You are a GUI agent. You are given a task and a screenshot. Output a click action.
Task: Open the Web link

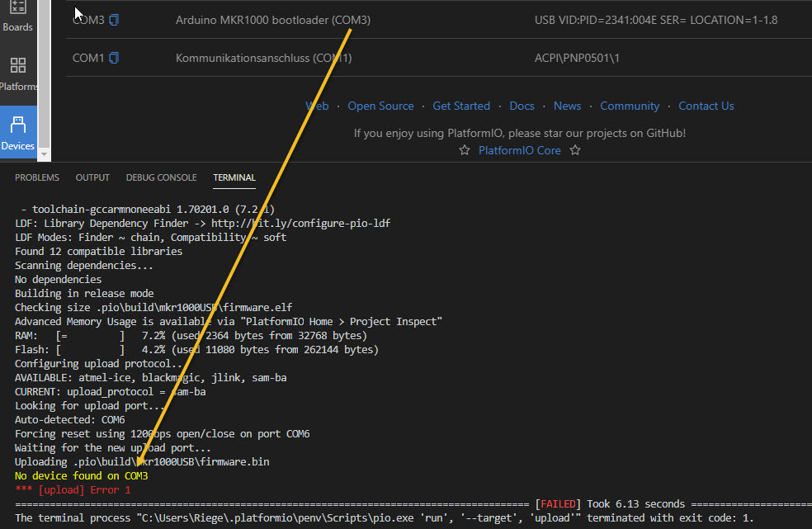(317, 106)
